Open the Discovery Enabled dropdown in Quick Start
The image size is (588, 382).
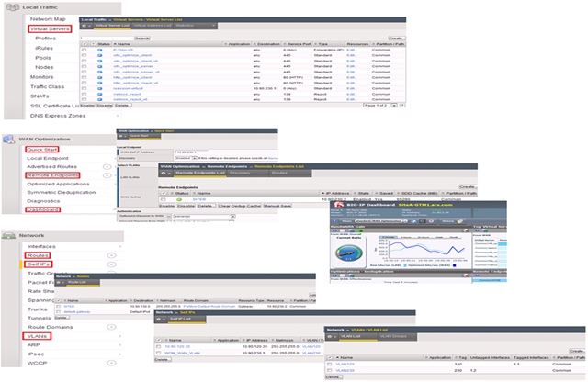point(187,158)
